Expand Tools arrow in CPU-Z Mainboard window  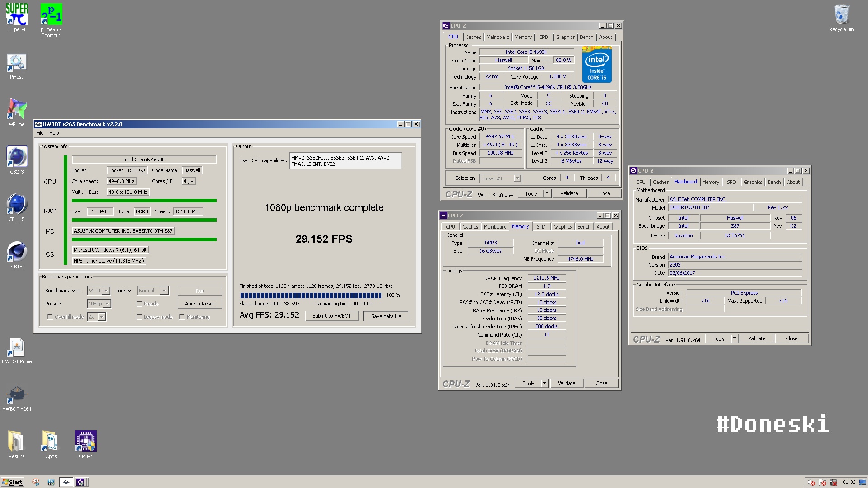(734, 338)
